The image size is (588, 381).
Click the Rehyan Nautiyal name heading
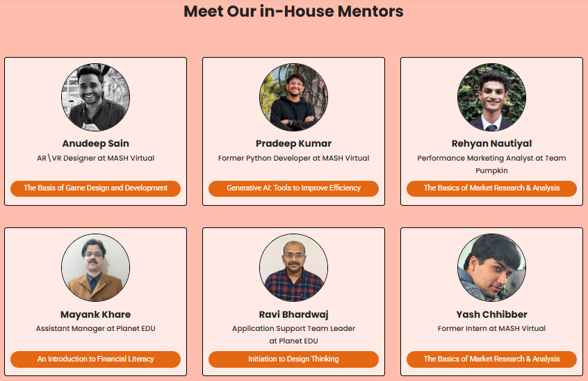point(491,144)
